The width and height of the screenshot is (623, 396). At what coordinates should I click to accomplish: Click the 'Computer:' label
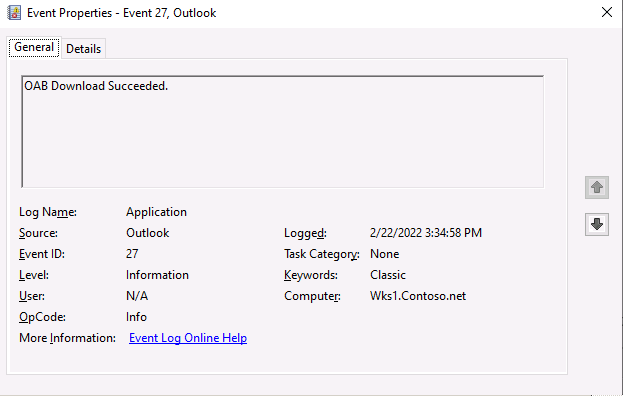(x=312, y=296)
